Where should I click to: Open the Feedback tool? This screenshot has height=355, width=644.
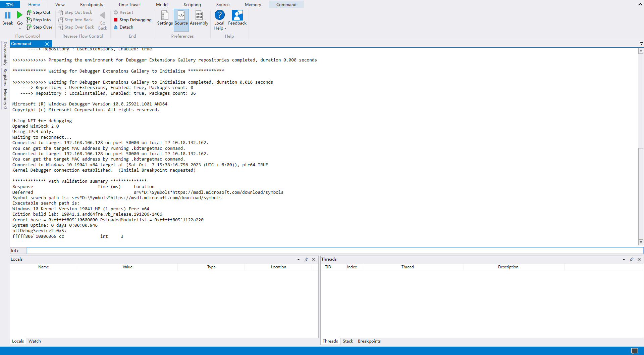click(x=237, y=18)
